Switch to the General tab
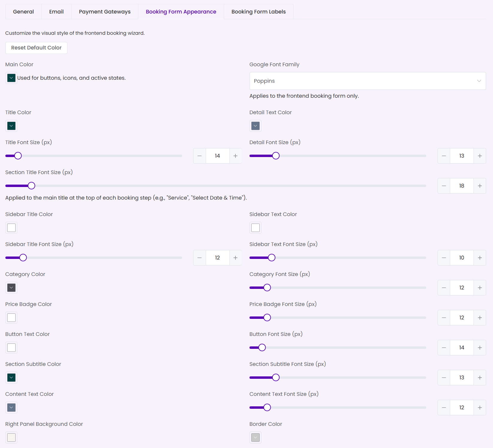The image size is (493, 448). [x=23, y=12]
